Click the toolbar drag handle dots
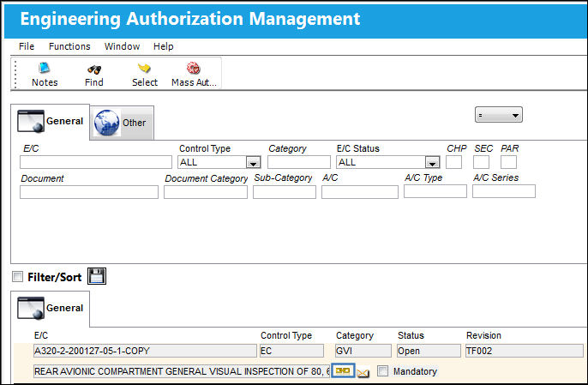This screenshot has width=588, height=385. tap(15, 75)
